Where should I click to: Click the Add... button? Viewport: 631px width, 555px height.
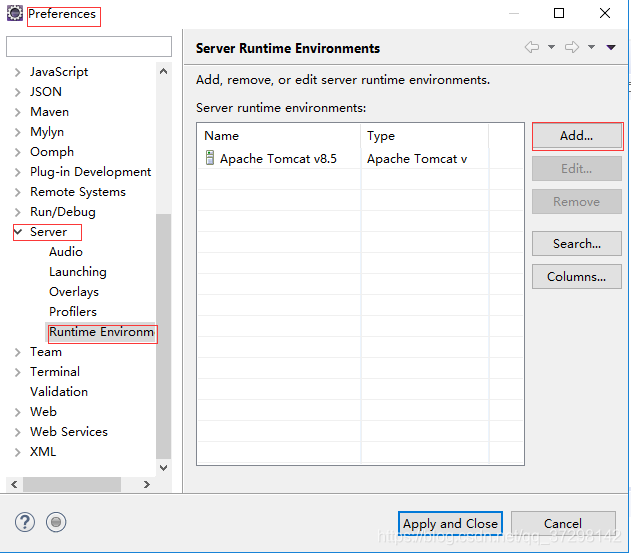tap(577, 136)
